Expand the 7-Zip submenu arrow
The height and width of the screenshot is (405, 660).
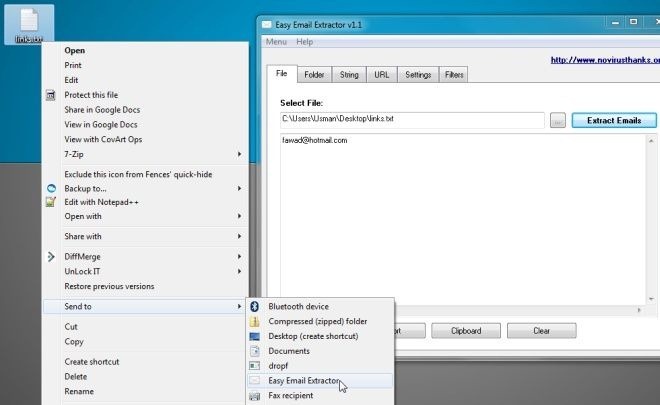click(x=240, y=155)
